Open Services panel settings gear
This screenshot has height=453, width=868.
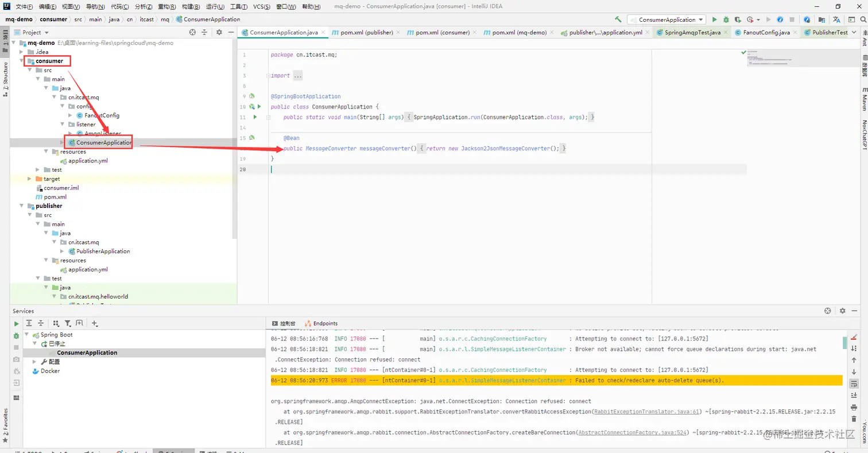pyautogui.click(x=843, y=311)
